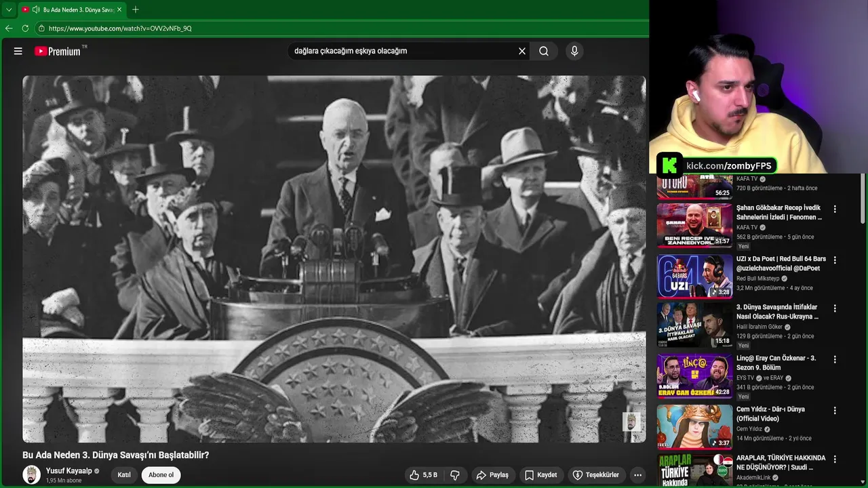The height and width of the screenshot is (488, 868).
Task: Click the kick.com/zombyFPS overlay badge
Action: click(716, 165)
